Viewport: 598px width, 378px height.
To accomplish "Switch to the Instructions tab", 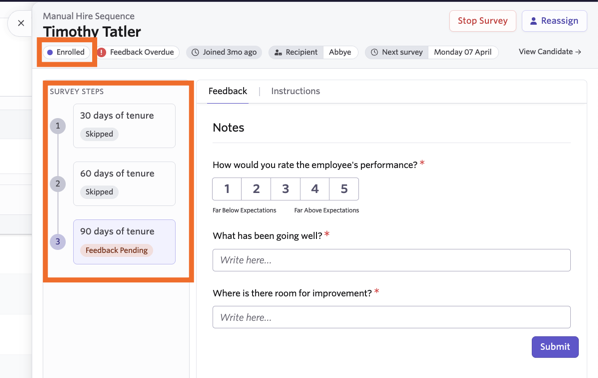I will coord(296,91).
